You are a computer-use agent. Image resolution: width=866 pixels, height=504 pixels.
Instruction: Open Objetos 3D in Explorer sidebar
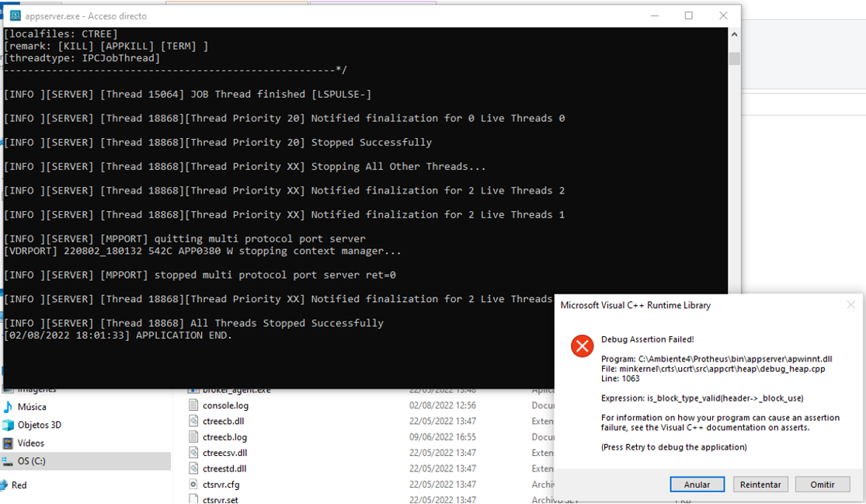click(x=39, y=425)
